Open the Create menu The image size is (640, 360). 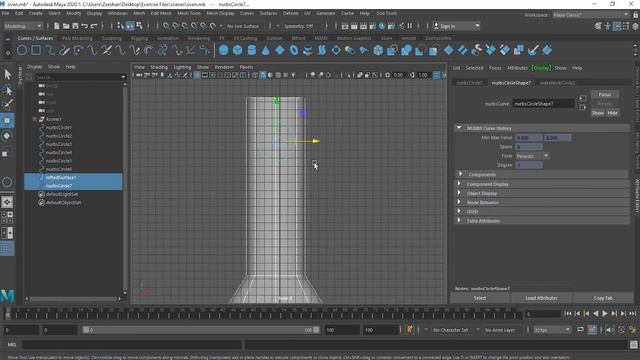(x=36, y=13)
